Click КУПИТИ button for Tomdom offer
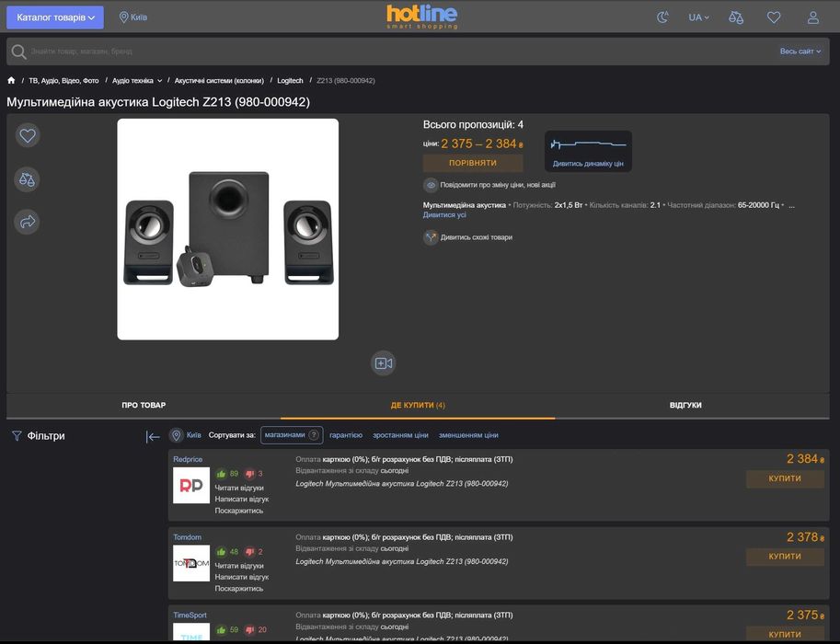This screenshot has width=840, height=644. click(x=785, y=557)
